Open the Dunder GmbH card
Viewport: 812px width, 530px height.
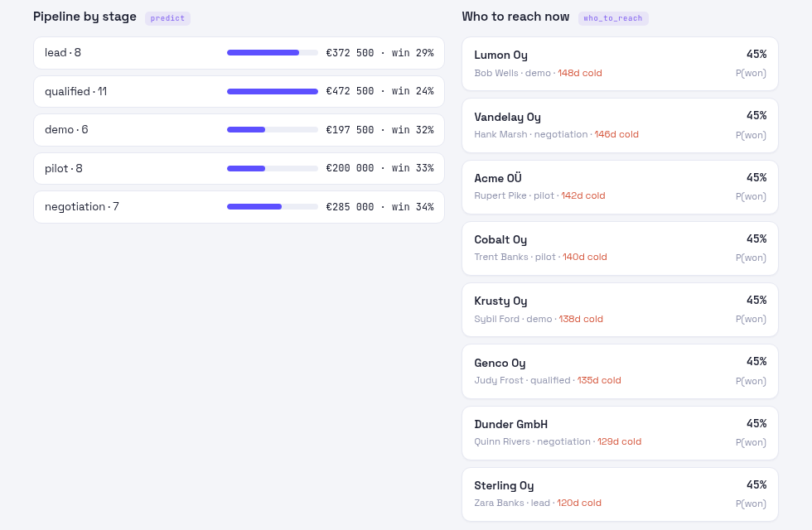click(620, 432)
